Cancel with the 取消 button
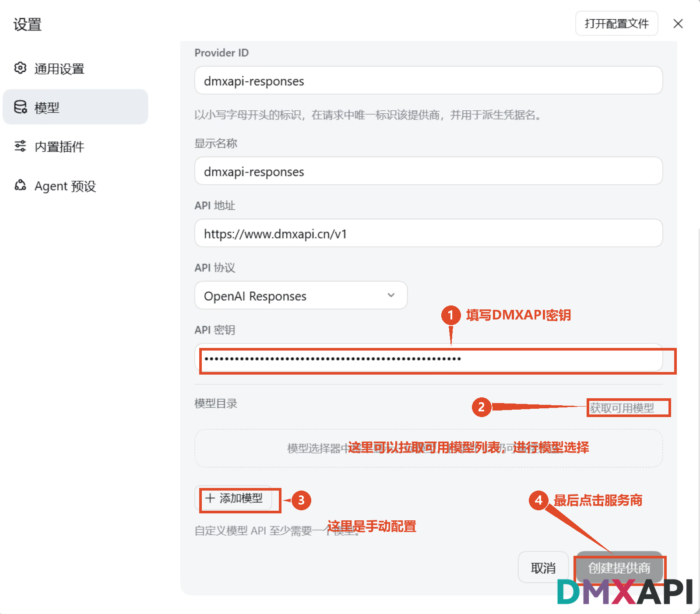The width and height of the screenshot is (700, 614). (543, 568)
